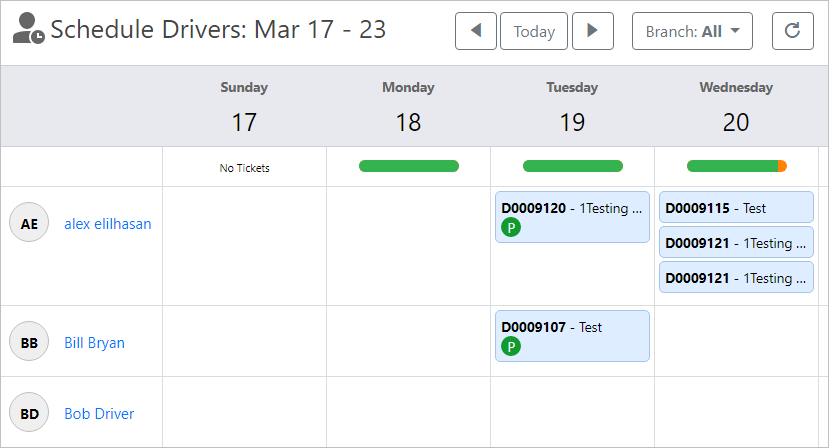This screenshot has width=829, height=448.
Task: Click the AE avatar circle
Action: [x=29, y=223]
